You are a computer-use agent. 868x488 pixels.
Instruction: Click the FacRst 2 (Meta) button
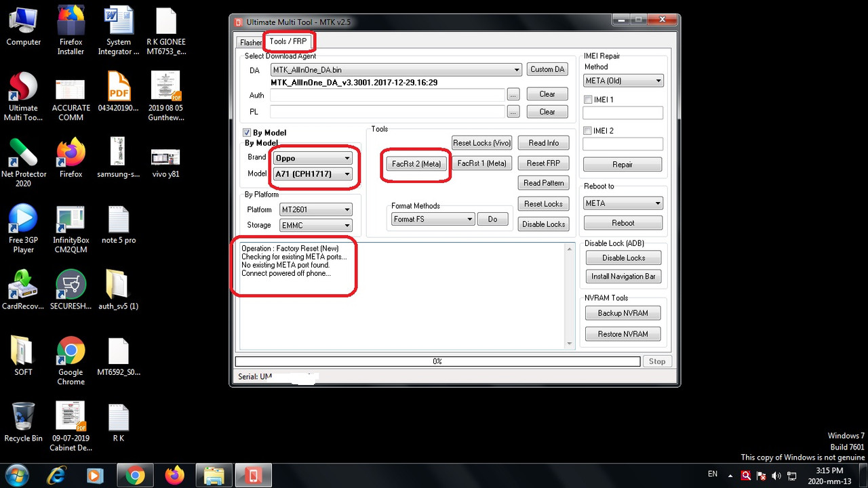tap(415, 163)
